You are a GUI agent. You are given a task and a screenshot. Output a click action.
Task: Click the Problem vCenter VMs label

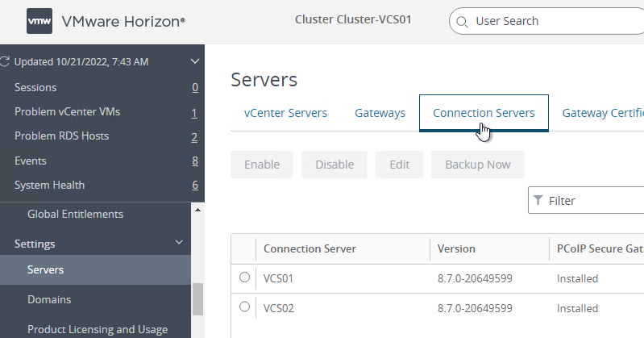coord(68,111)
